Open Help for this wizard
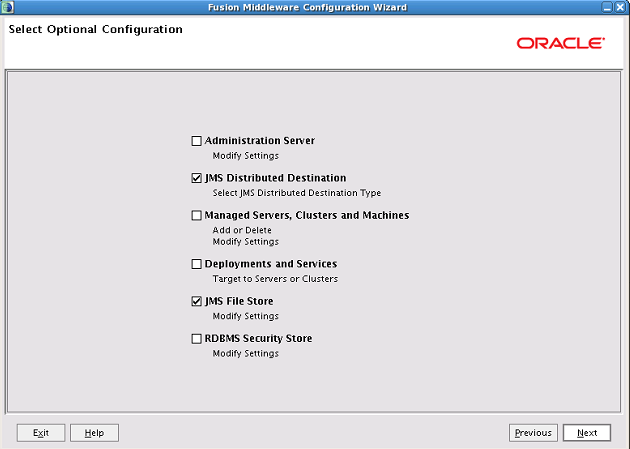630x449 pixels. point(94,433)
